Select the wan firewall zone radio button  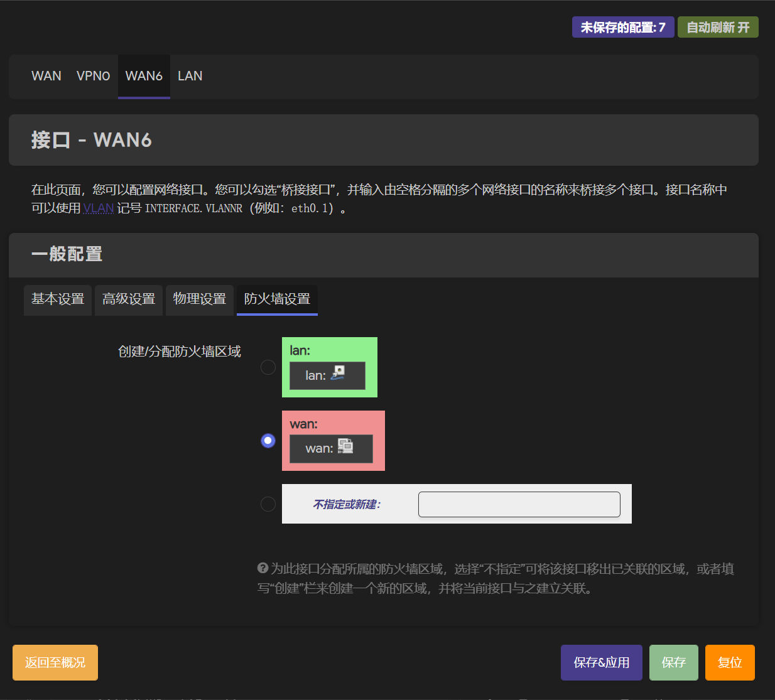pos(268,441)
